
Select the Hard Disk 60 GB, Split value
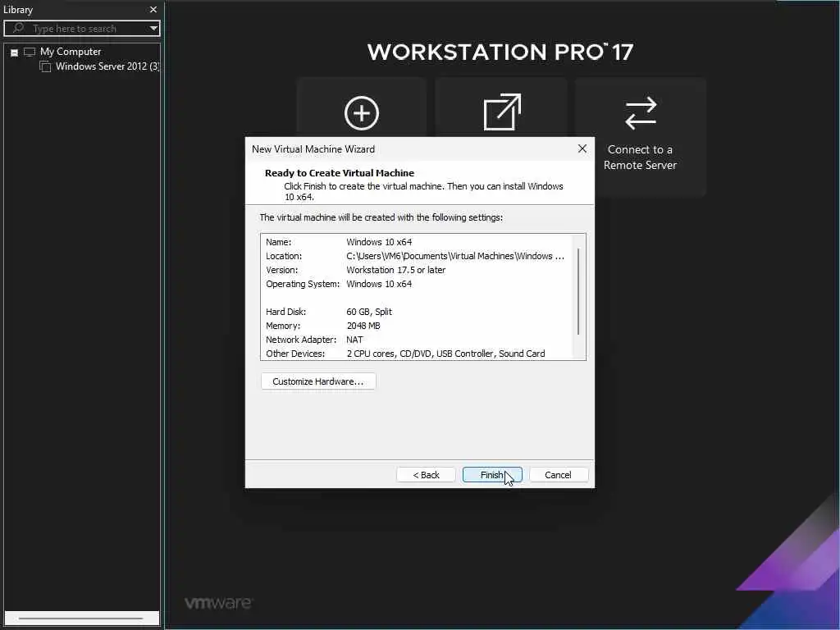(x=369, y=312)
